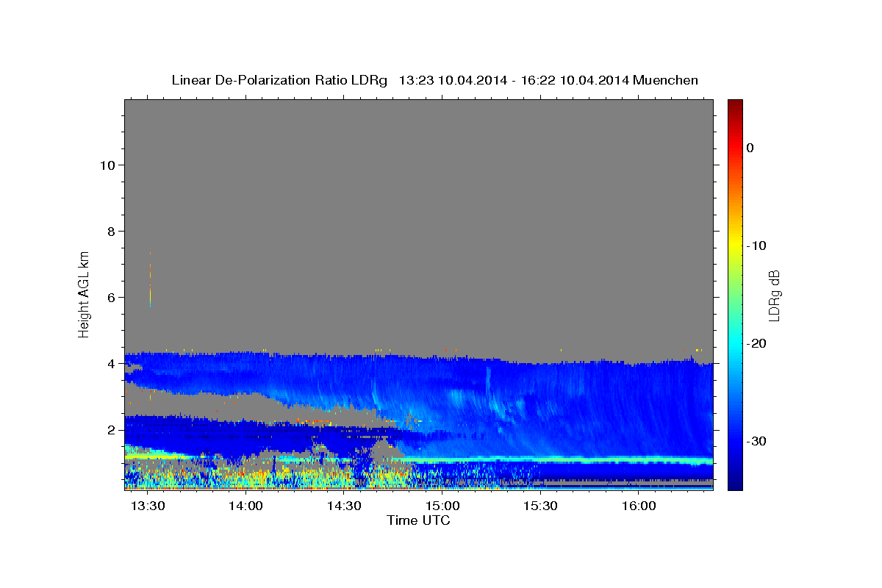Click the 15:00 time tick label

click(443, 506)
